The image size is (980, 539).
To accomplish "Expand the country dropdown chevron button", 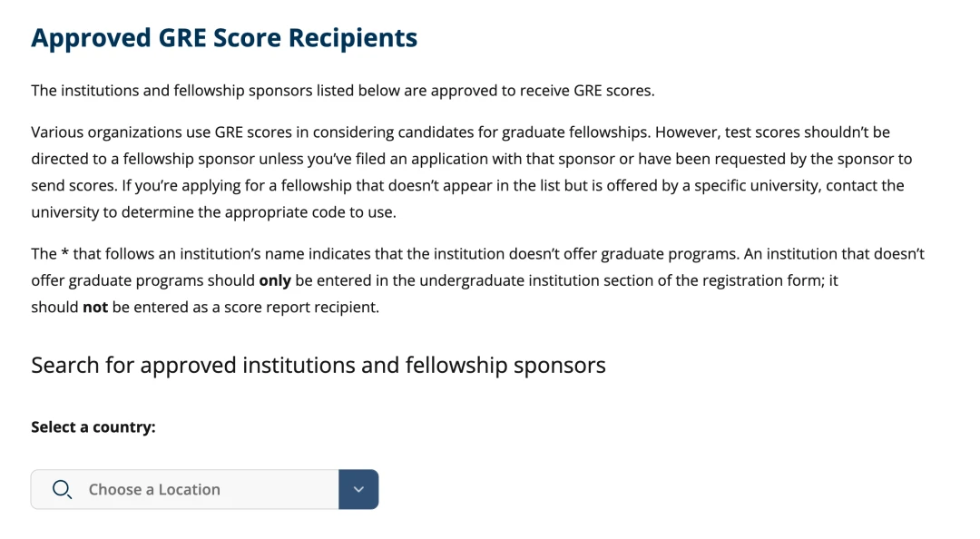I will [x=358, y=490].
